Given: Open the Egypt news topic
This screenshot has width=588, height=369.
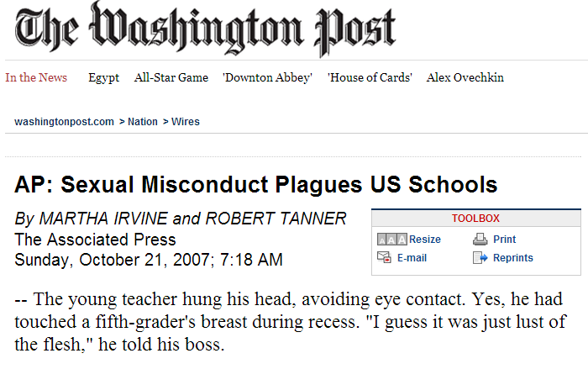Looking at the screenshot, I should pyautogui.click(x=103, y=77).
